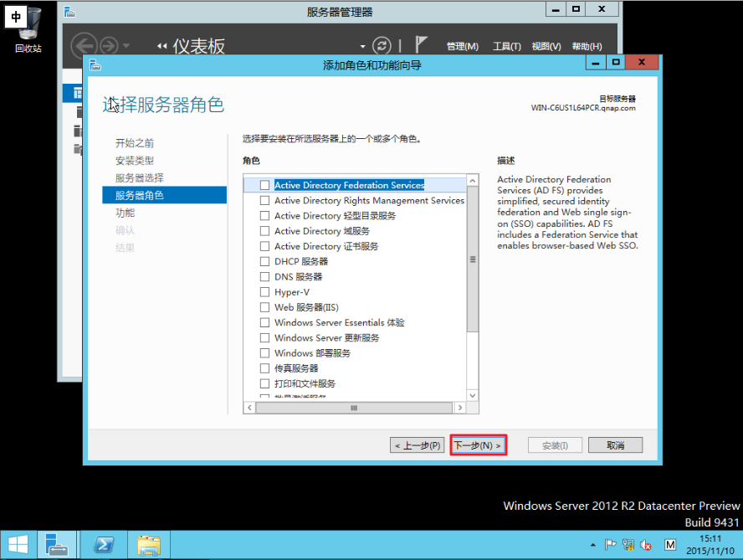Screen dimensions: 743x560
Task: Click the horizontal scroll right arrow
Action: tap(459, 408)
